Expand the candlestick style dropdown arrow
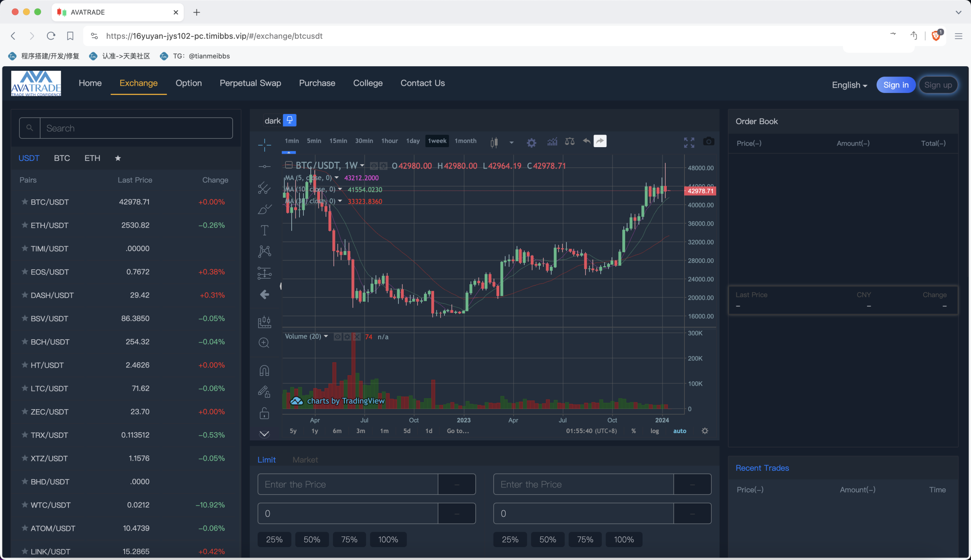The width and height of the screenshot is (971, 560). (x=511, y=142)
